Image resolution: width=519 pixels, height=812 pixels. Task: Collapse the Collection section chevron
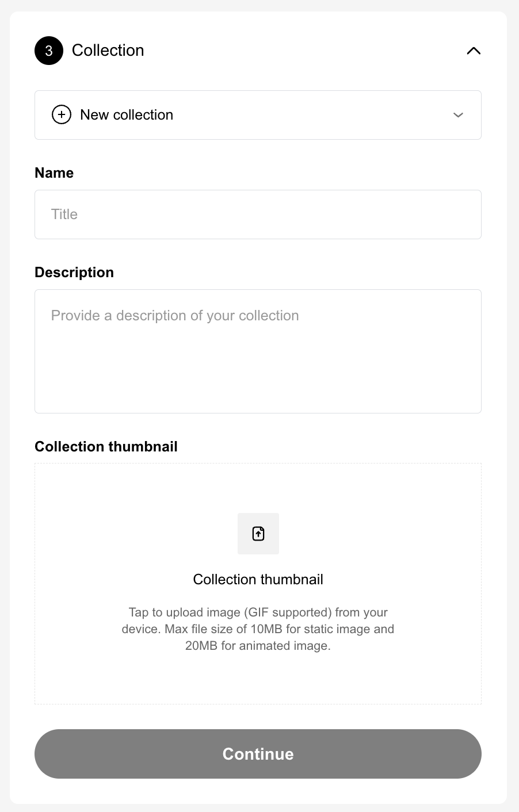point(473,51)
